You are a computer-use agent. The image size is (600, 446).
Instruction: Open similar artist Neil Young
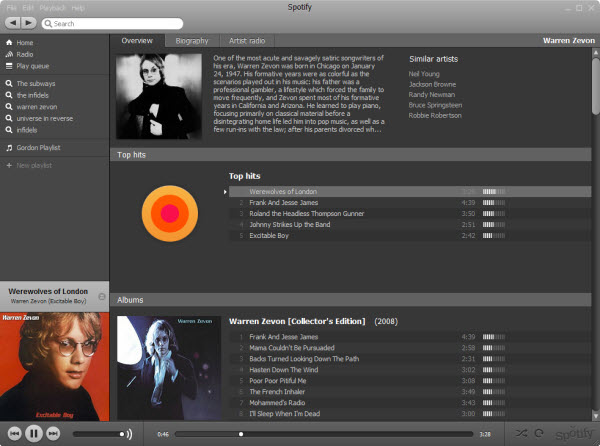(x=424, y=74)
